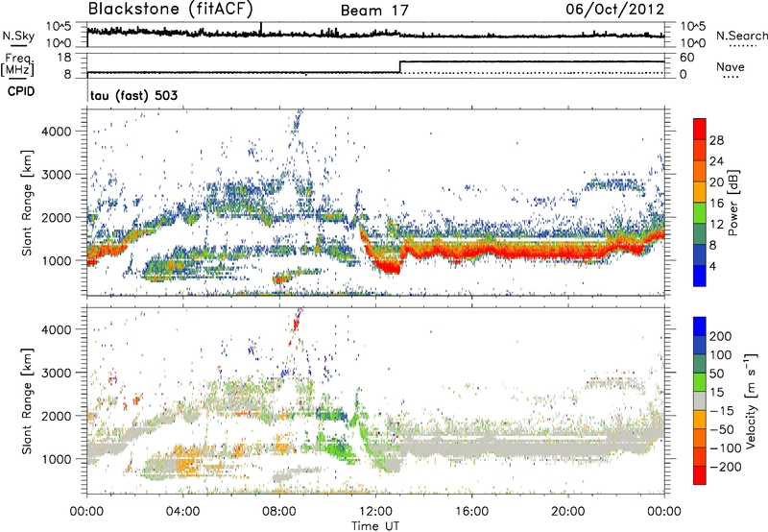The width and height of the screenshot is (768, 532).
Task: Select the Beam 17 label
Action: tap(374, 11)
